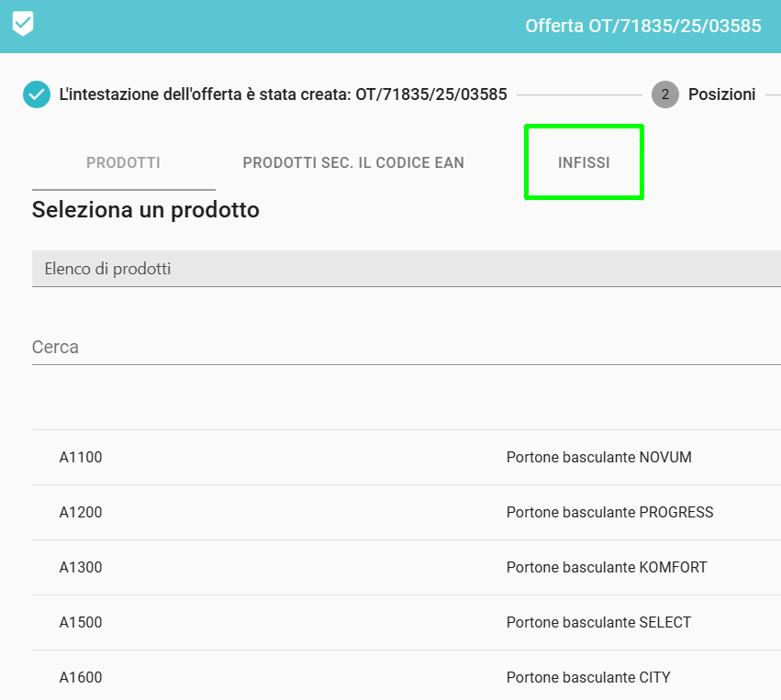781x700 pixels.
Task: Select product code A1300
Action: pos(81,567)
